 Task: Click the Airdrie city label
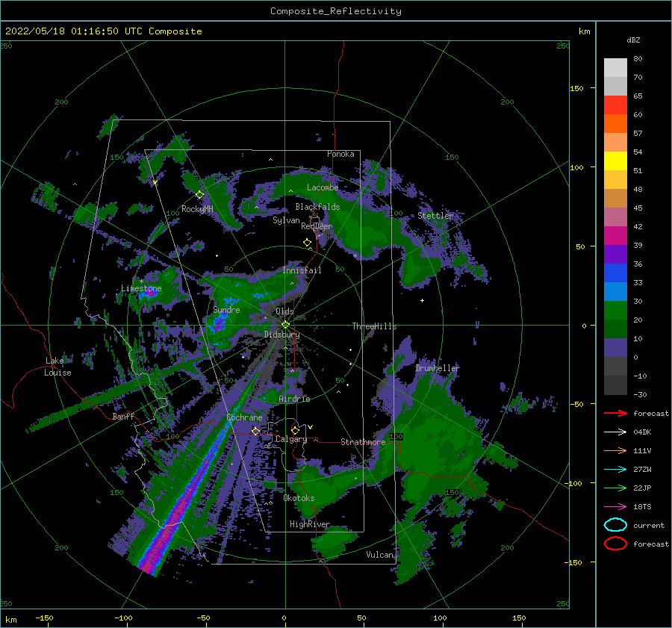point(294,399)
